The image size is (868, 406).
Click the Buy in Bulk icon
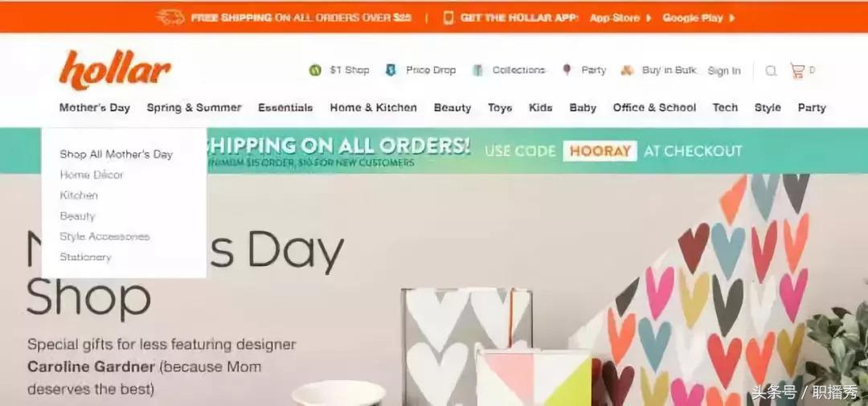627,70
